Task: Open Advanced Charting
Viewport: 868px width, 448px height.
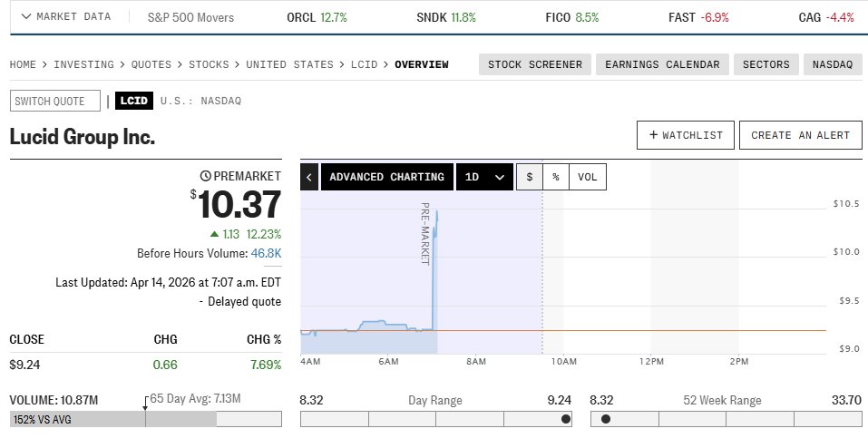Action: point(387,177)
